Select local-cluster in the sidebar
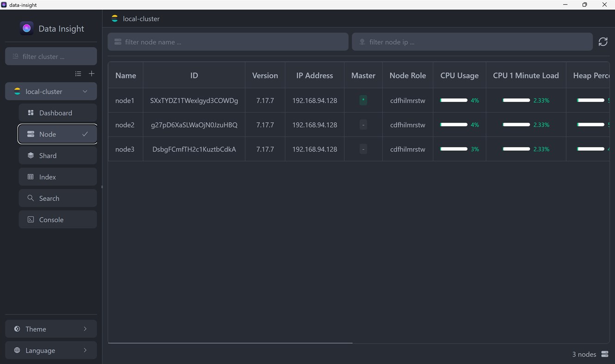The image size is (615, 364). pyautogui.click(x=51, y=91)
